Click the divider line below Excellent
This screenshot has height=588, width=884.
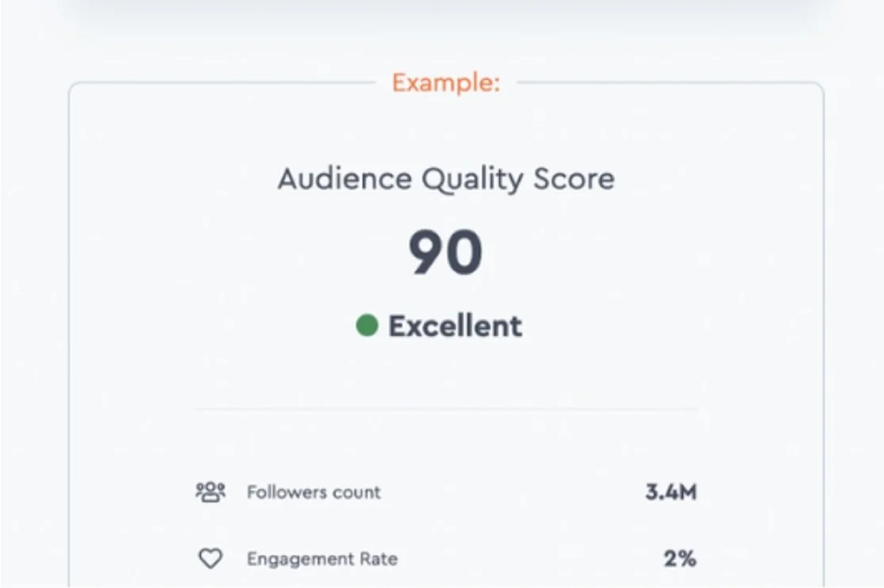pyautogui.click(x=446, y=409)
